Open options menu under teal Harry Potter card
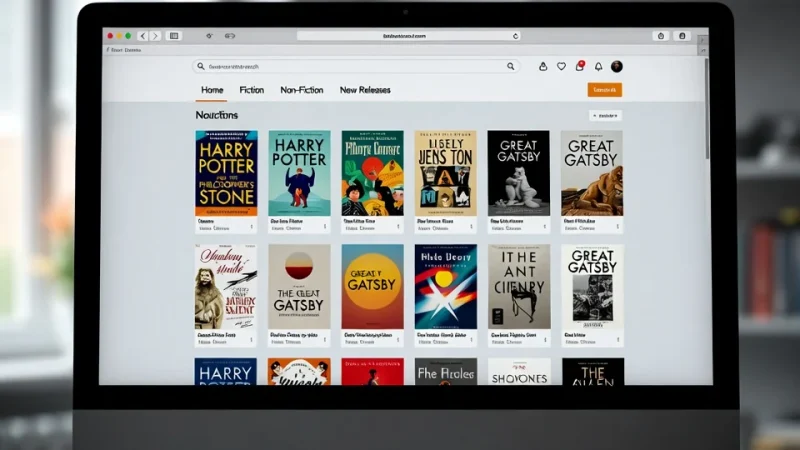This screenshot has height=450, width=800. click(x=324, y=227)
